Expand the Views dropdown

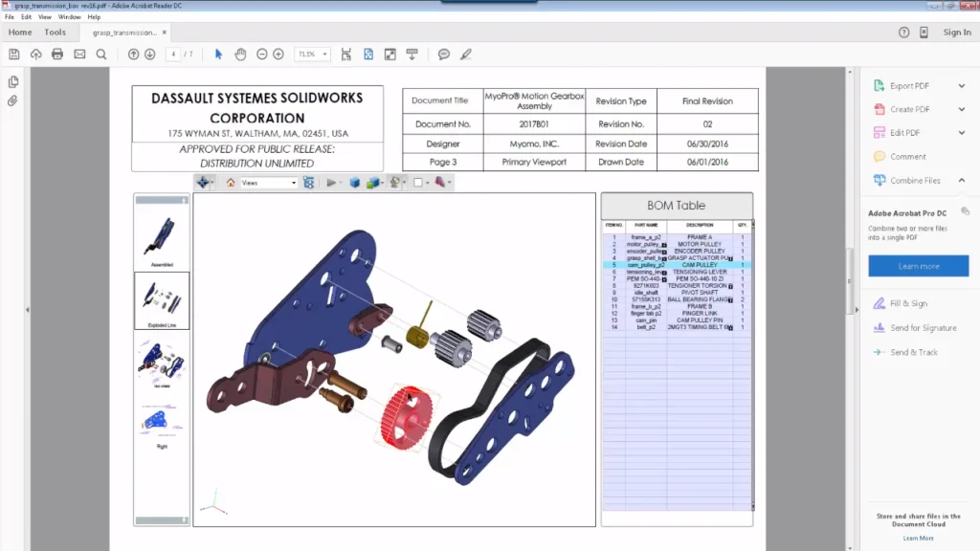(x=294, y=182)
